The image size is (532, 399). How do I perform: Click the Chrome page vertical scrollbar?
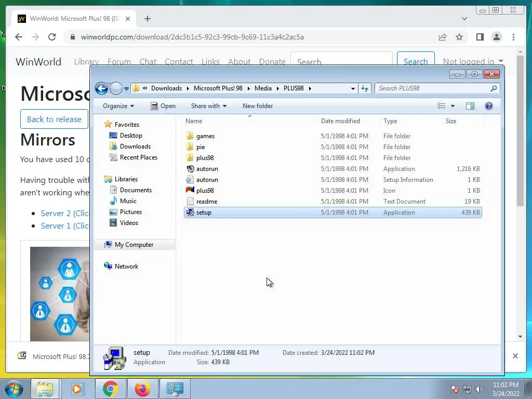(x=521, y=130)
